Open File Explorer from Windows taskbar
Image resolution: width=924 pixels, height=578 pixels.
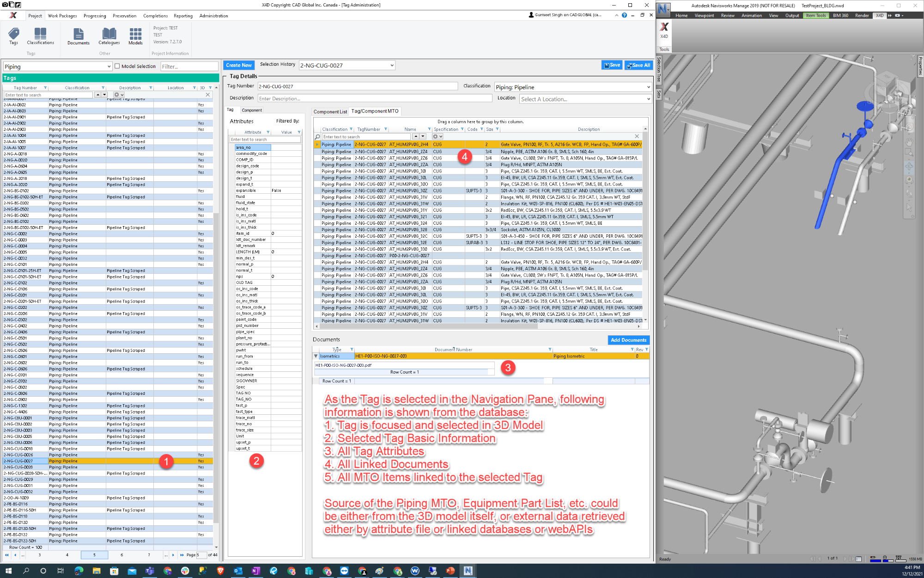(x=97, y=571)
